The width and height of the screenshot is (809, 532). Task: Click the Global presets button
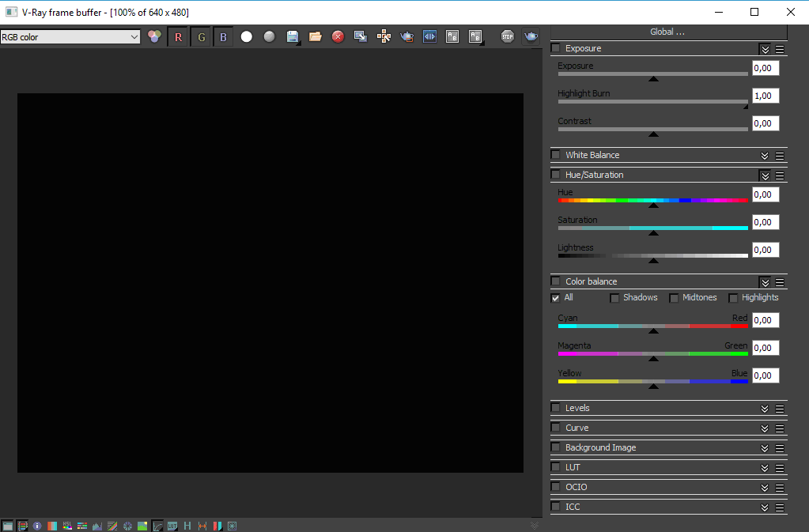point(668,32)
